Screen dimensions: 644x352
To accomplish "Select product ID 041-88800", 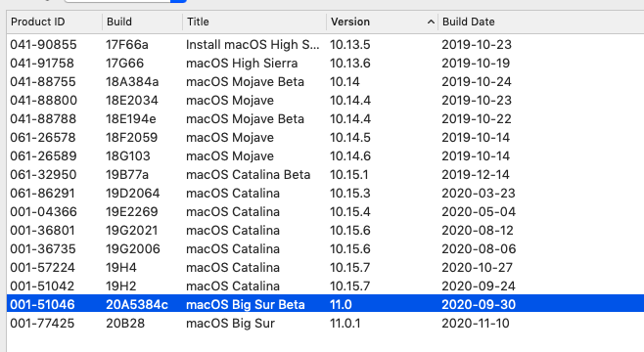I will (43, 101).
